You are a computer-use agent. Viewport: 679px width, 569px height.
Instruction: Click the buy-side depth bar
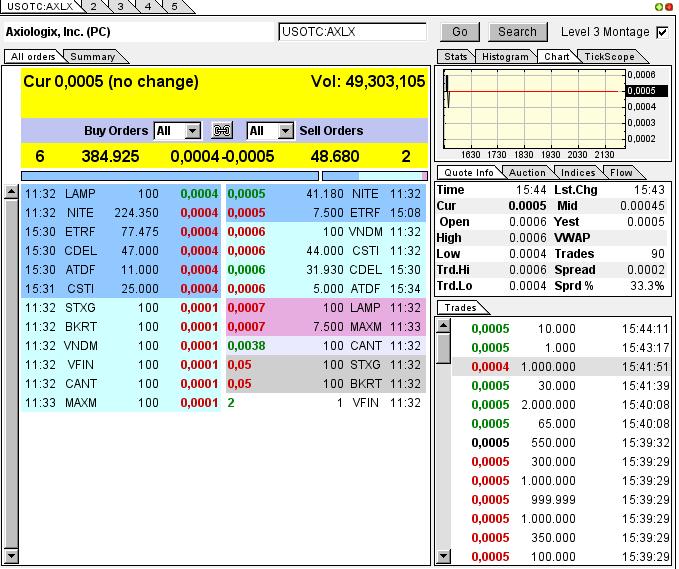170,176
